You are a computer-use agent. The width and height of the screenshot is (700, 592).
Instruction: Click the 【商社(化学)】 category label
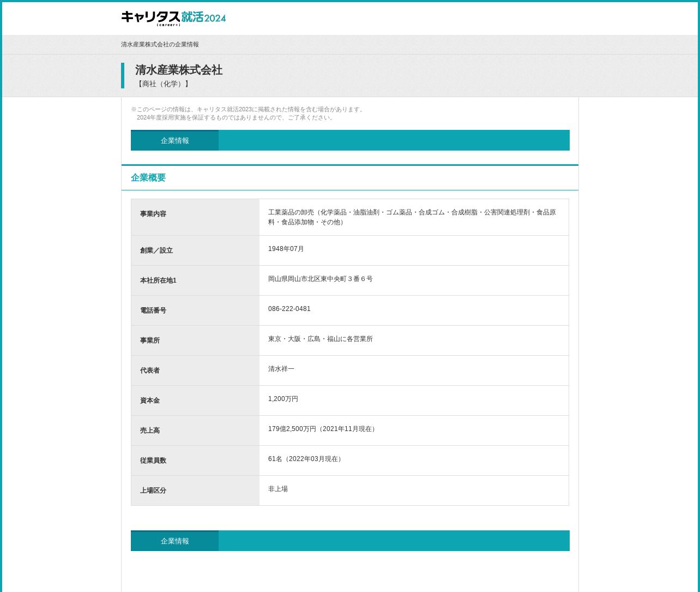[163, 84]
